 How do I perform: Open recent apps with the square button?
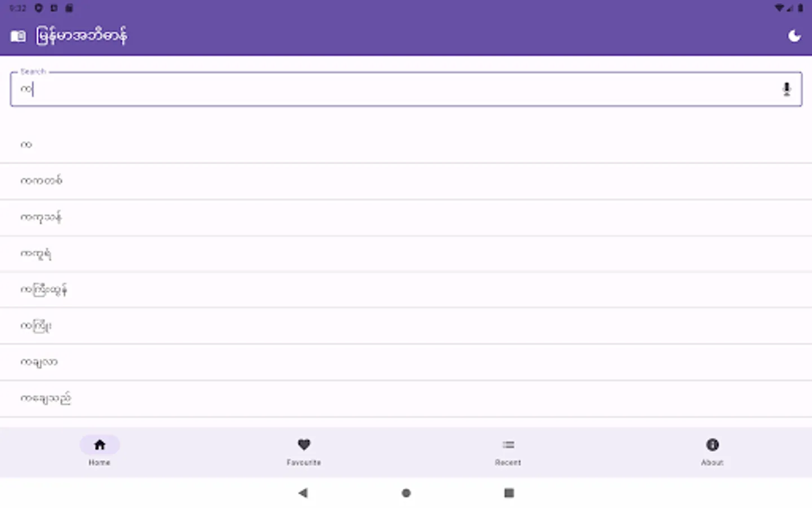(x=509, y=493)
